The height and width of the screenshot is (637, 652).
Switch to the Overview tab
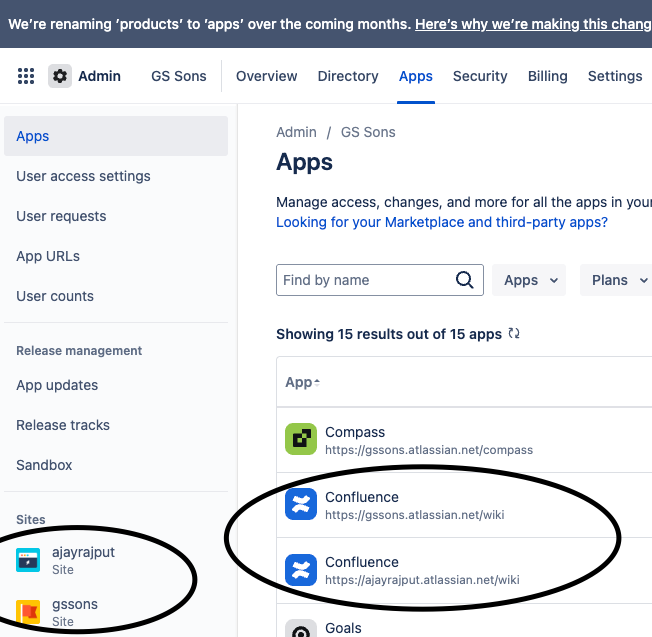(267, 76)
